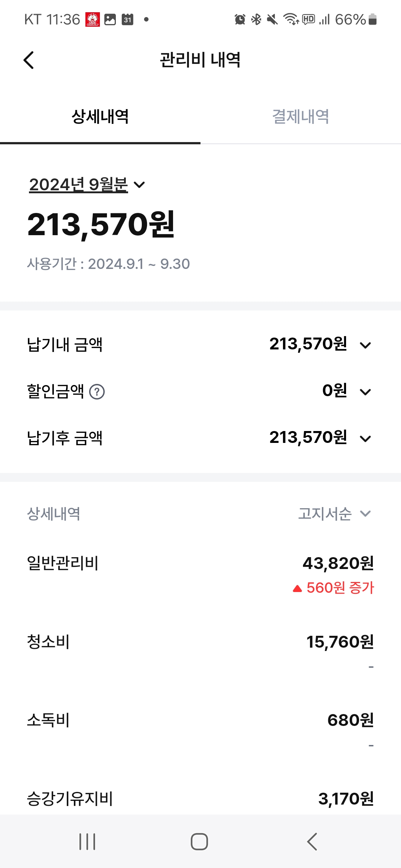Expand the 할인금액 row chevron
This screenshot has height=868, width=401.
tap(365, 392)
